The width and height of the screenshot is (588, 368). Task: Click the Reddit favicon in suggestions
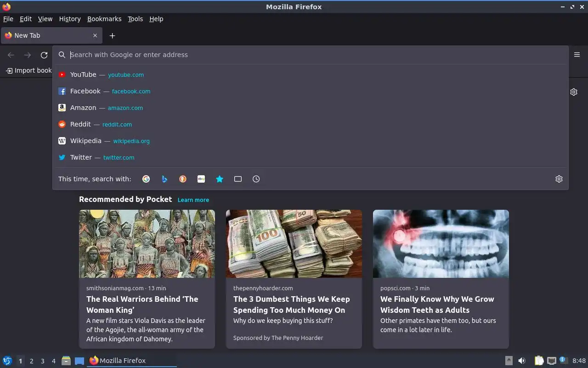click(62, 124)
